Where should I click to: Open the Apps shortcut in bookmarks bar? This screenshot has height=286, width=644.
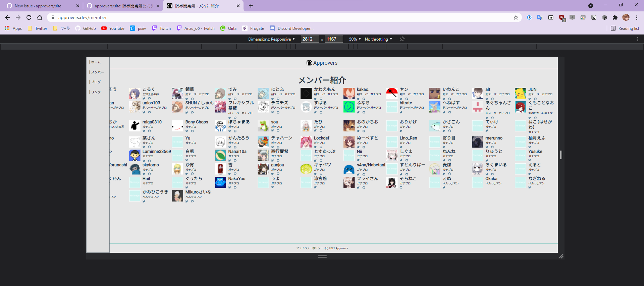[13, 28]
